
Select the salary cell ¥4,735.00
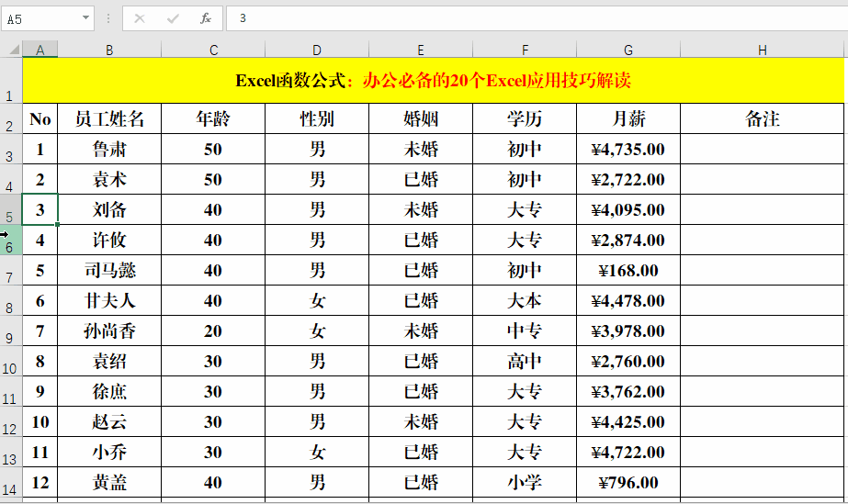pos(628,149)
